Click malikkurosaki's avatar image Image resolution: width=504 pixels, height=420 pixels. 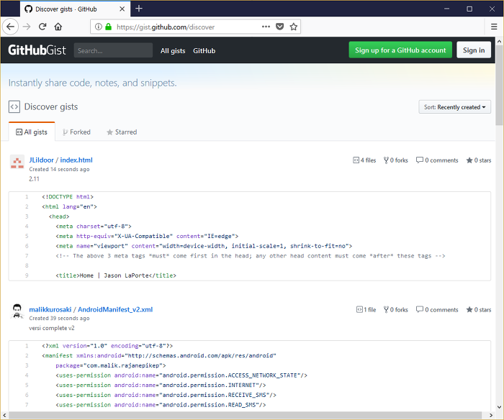click(17, 311)
